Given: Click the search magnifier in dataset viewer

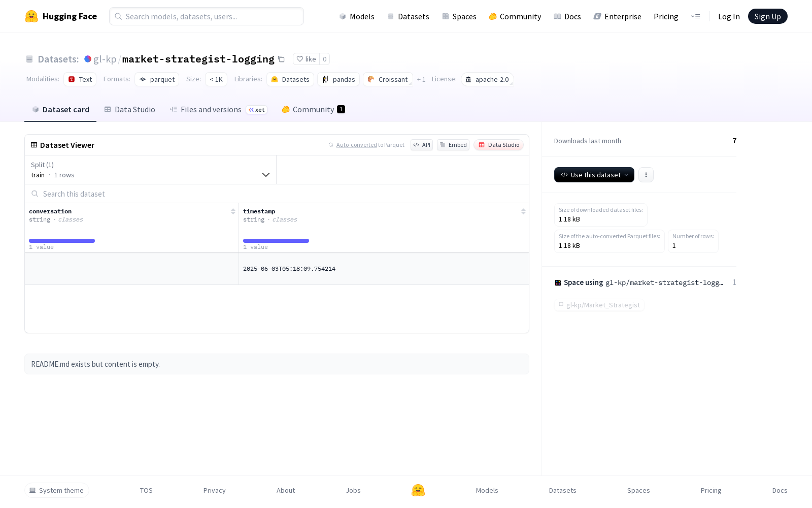Looking at the screenshot, I should point(35,194).
